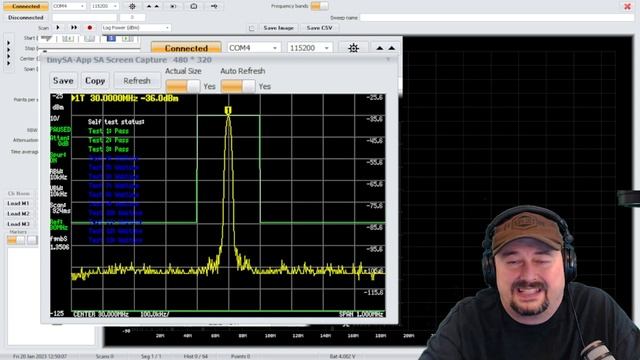
Task: Click the double up-arrow icon in top toolbar
Action: pos(153,7)
